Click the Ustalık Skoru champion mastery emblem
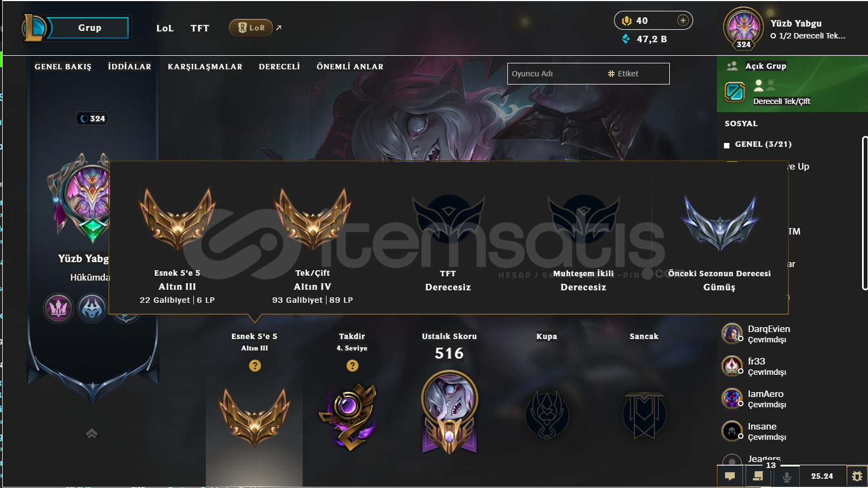The image size is (868, 488). pyautogui.click(x=449, y=412)
